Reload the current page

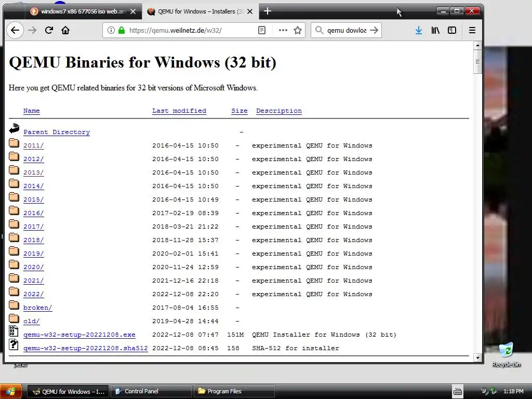point(49,30)
